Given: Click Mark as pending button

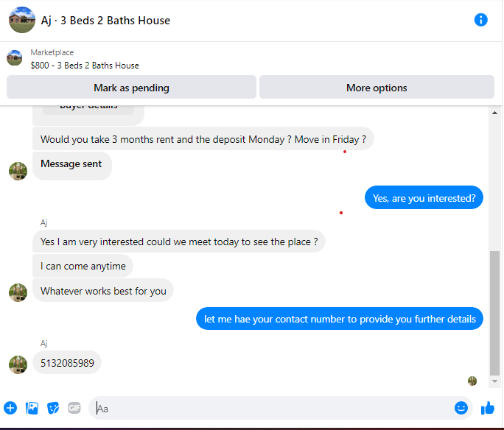Looking at the screenshot, I should tap(131, 88).
